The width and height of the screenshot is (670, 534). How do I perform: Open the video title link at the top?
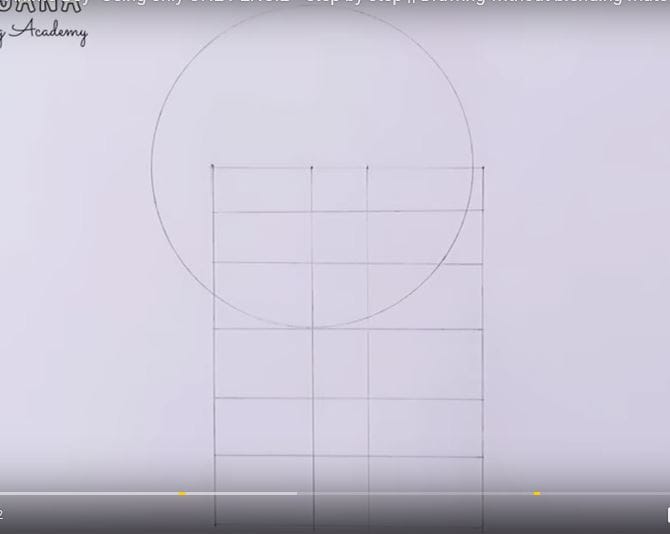[380, 2]
